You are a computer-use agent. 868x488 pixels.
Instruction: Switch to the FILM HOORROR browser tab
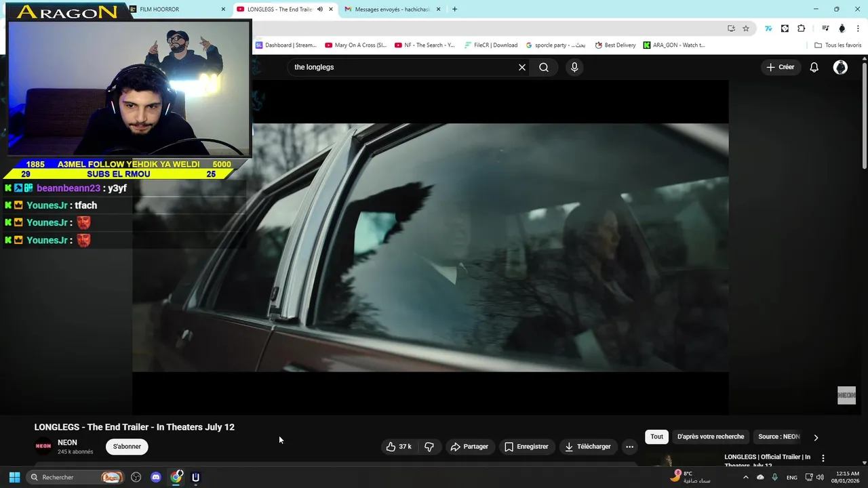[159, 9]
